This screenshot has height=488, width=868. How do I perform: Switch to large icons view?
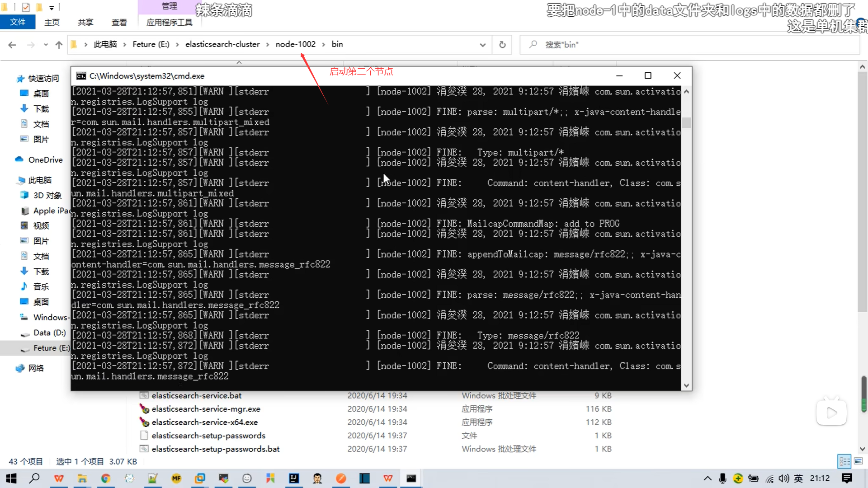(858, 461)
